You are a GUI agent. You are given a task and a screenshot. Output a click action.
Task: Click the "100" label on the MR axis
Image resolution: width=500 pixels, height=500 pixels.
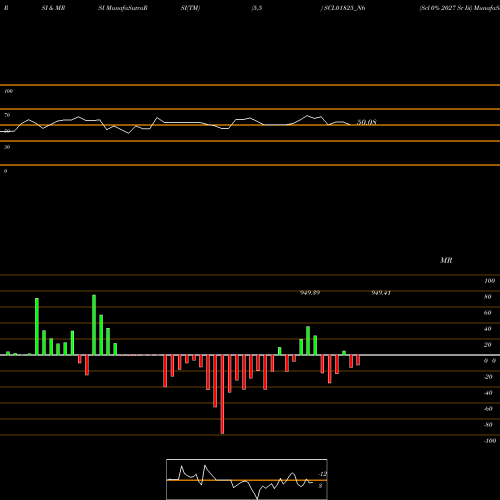(x=490, y=281)
